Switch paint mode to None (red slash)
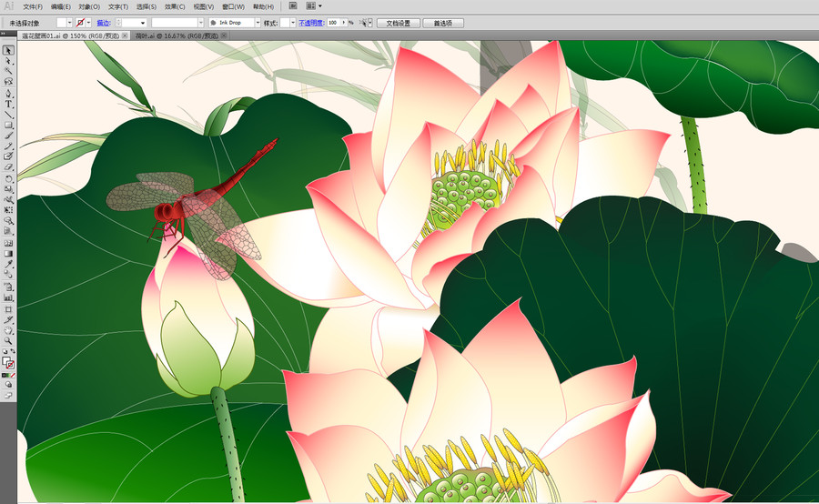The width and height of the screenshot is (819, 504). 13,375
